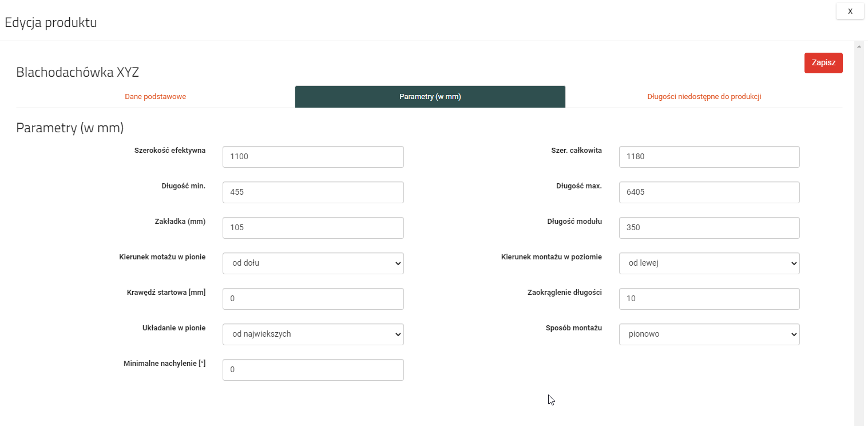868x426 pixels.
Task: Switch to Dane podstawowe tab
Action: (x=155, y=97)
